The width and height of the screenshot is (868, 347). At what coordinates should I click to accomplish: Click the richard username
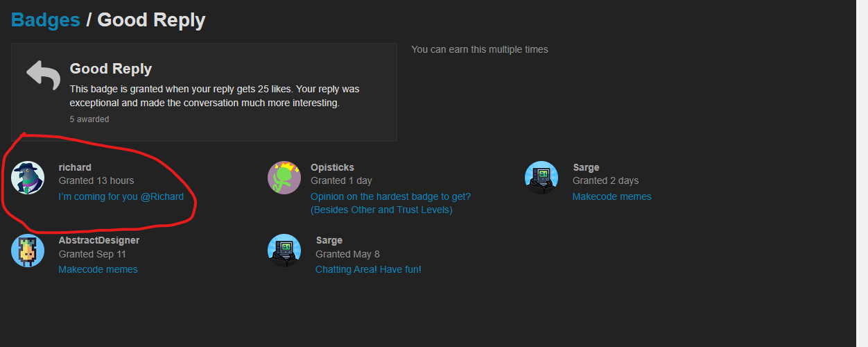coord(75,167)
